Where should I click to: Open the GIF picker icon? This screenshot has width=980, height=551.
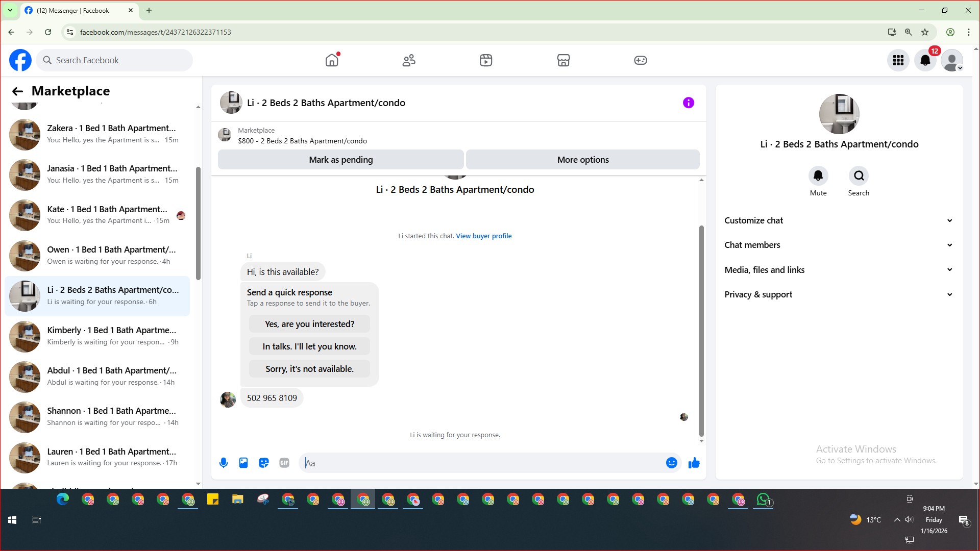[x=284, y=463]
